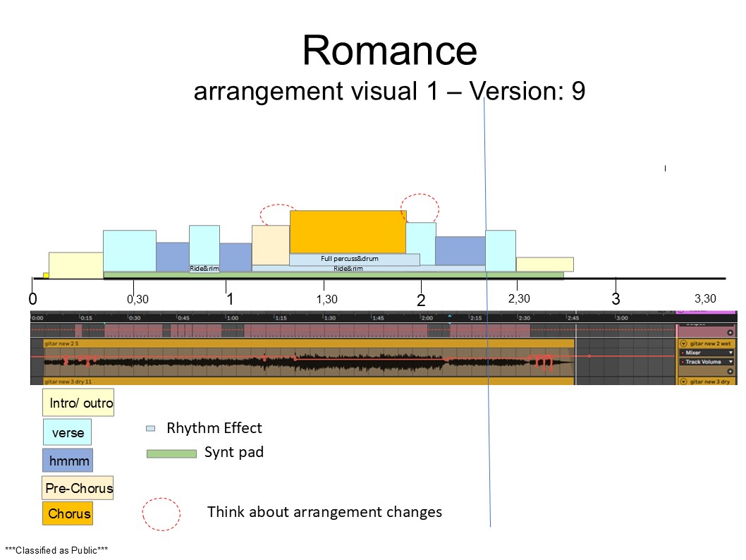Toggle the red indicator next to Mixer
This screenshot has height=560, width=746.
coord(683,353)
